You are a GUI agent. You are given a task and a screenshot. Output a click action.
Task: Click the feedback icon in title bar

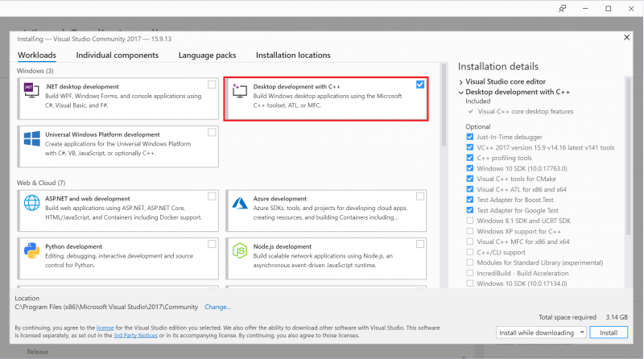click(x=562, y=9)
